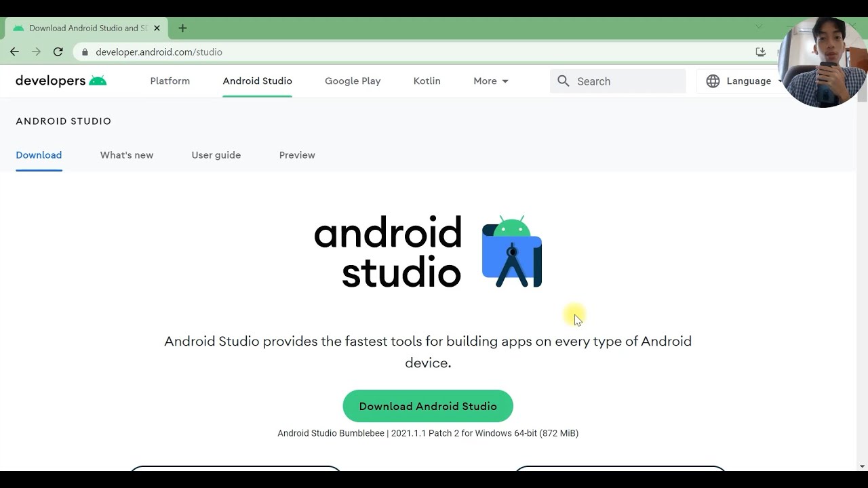Open the Platform menu
The height and width of the screenshot is (488, 868).
coord(170,81)
